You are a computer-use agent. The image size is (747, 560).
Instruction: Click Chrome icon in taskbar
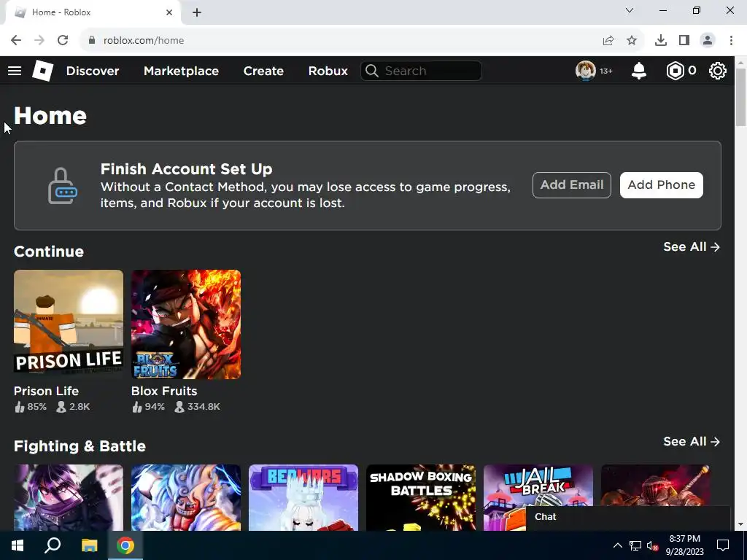click(125, 545)
